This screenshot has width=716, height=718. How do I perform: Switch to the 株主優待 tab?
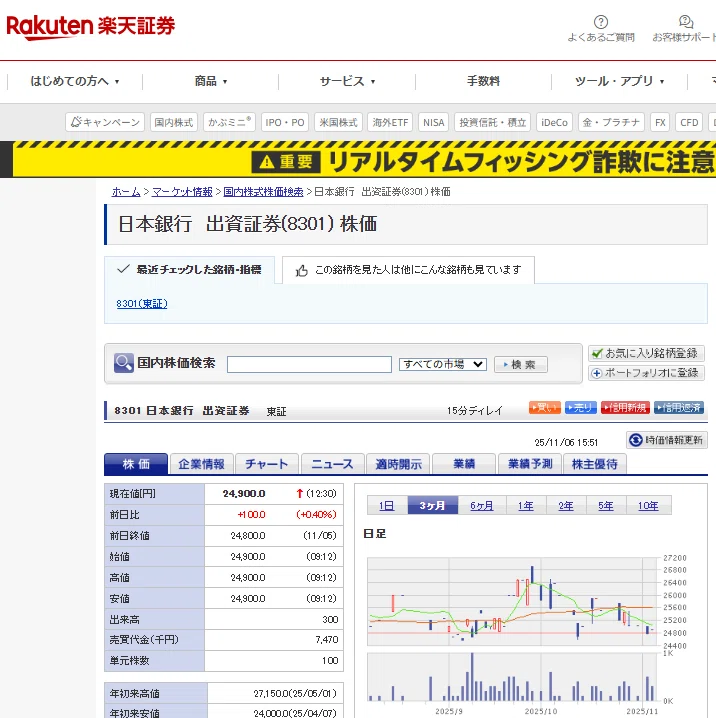click(595, 464)
